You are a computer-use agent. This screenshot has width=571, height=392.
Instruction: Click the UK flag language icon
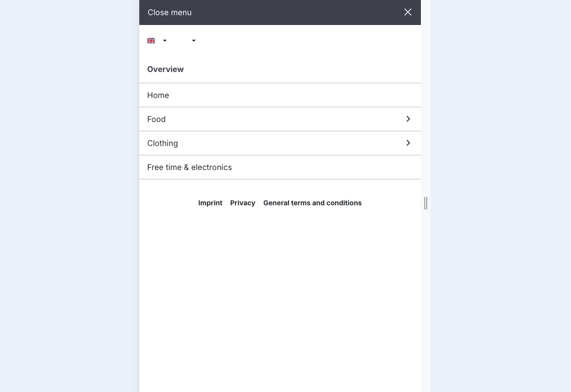(151, 41)
